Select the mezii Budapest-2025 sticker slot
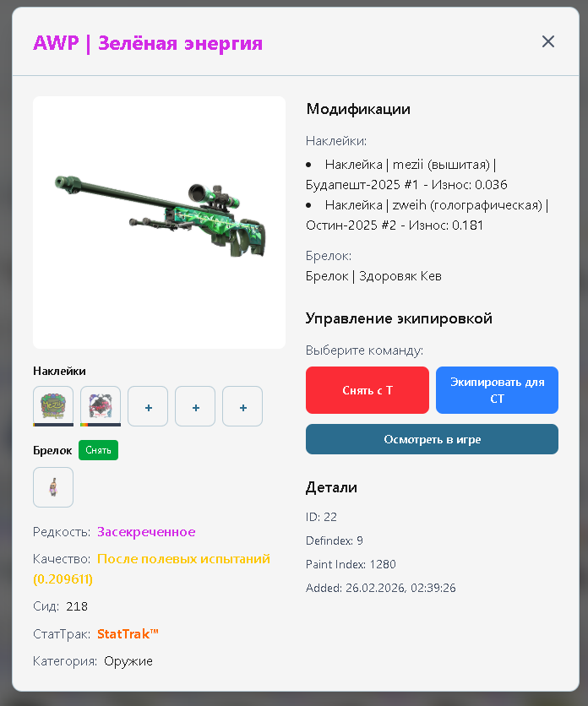 click(53, 406)
